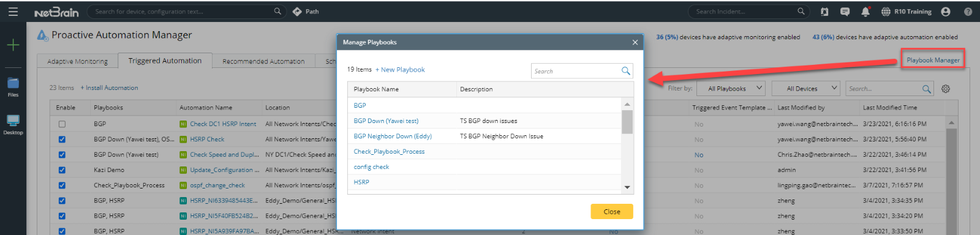Click the search magnifier beside All Devices filter
The width and height of the screenshot is (980, 235).
(x=926, y=89)
